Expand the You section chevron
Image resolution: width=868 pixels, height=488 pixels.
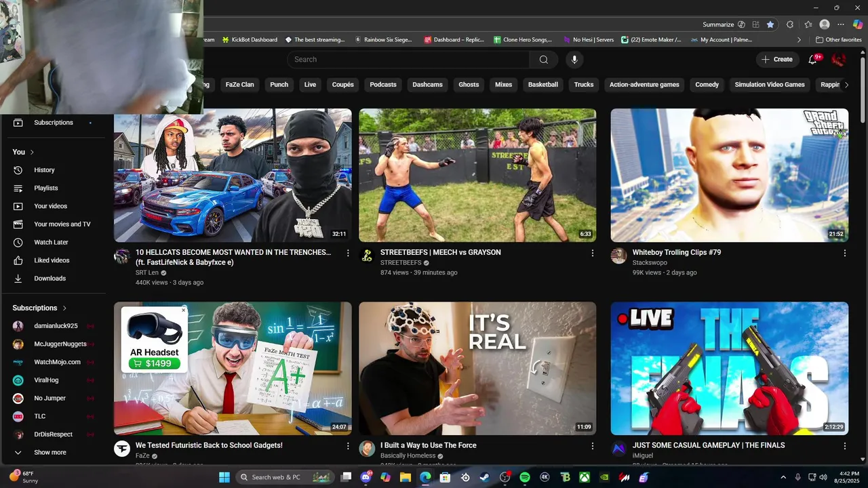(x=32, y=152)
